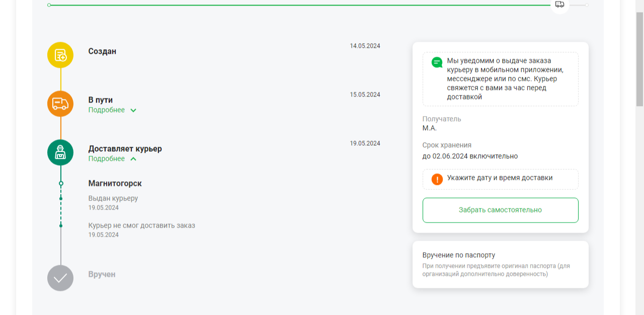
Task: Click the green progress bar line
Action: tap(300, 5)
